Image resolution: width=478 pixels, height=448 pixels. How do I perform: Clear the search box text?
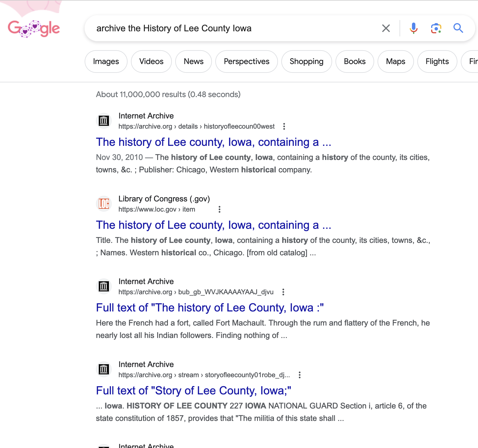pos(386,28)
